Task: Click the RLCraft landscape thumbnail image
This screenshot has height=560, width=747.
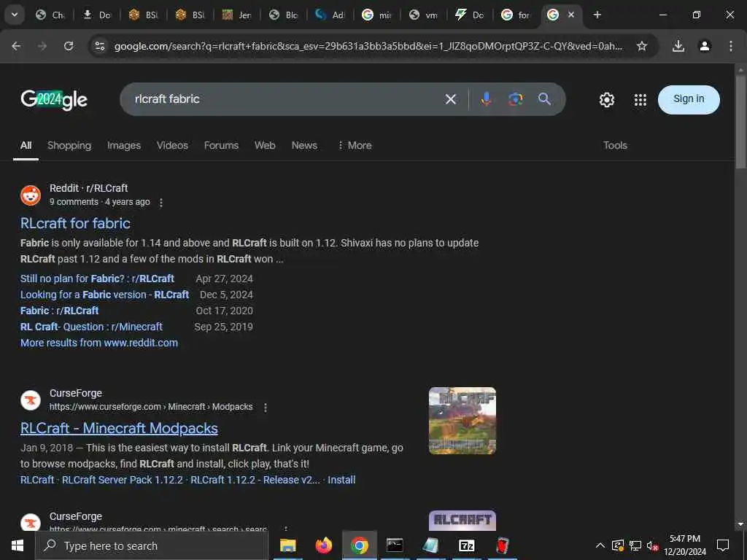Action: tap(462, 421)
